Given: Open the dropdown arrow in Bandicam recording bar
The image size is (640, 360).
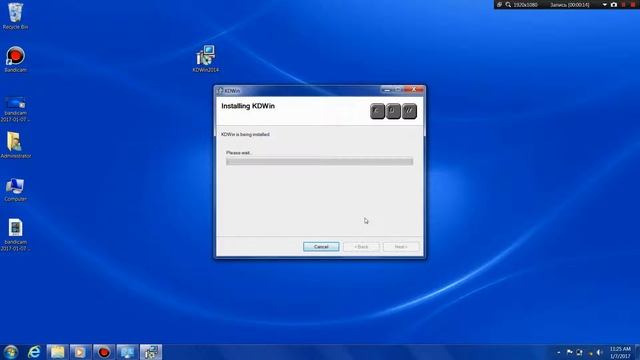Looking at the screenshot, I should tap(604, 5).
